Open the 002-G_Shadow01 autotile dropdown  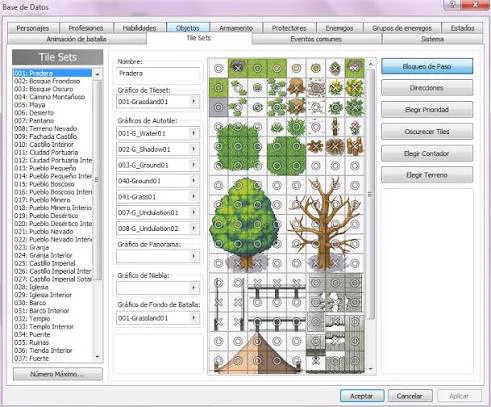tap(194, 149)
